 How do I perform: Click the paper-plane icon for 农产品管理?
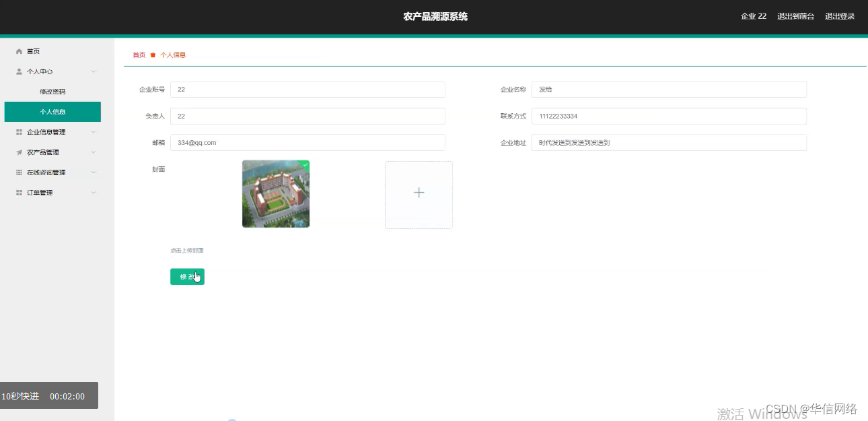(x=19, y=152)
